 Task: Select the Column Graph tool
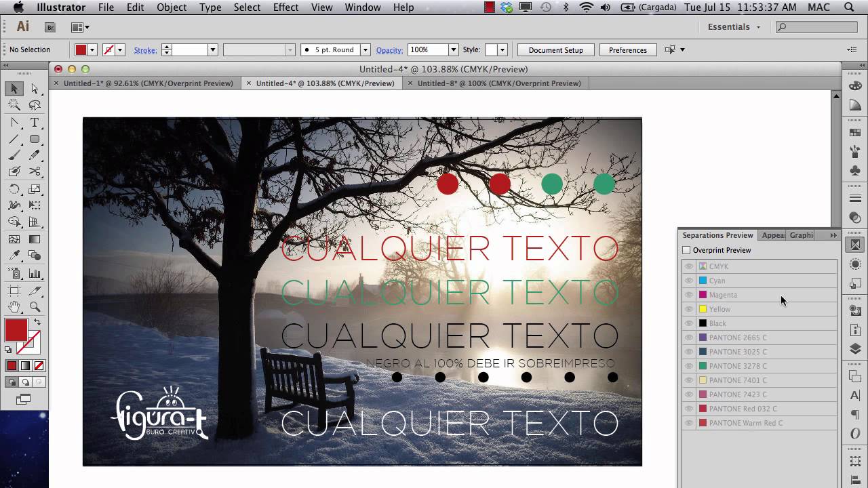coord(35,273)
